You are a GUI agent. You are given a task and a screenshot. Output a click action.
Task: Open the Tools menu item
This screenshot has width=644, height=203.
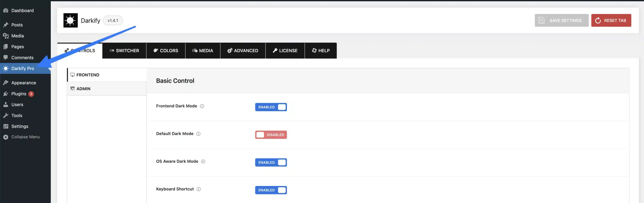[x=25, y=115]
